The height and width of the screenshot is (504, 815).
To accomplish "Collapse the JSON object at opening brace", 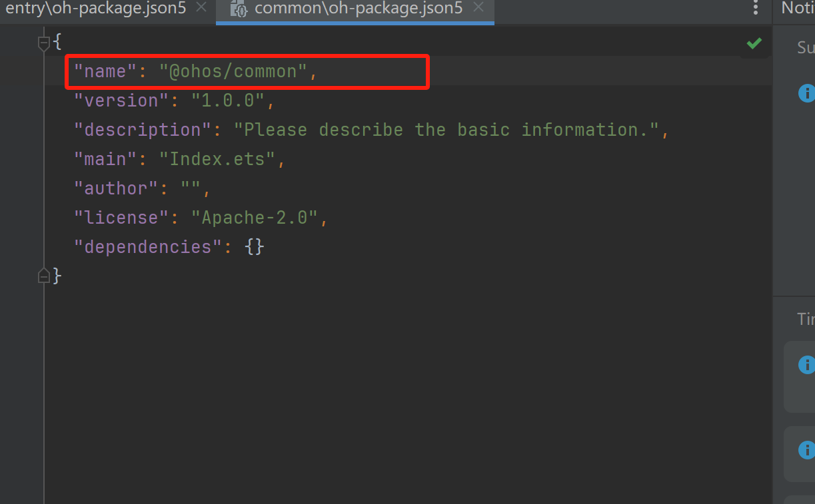I will coord(44,43).
